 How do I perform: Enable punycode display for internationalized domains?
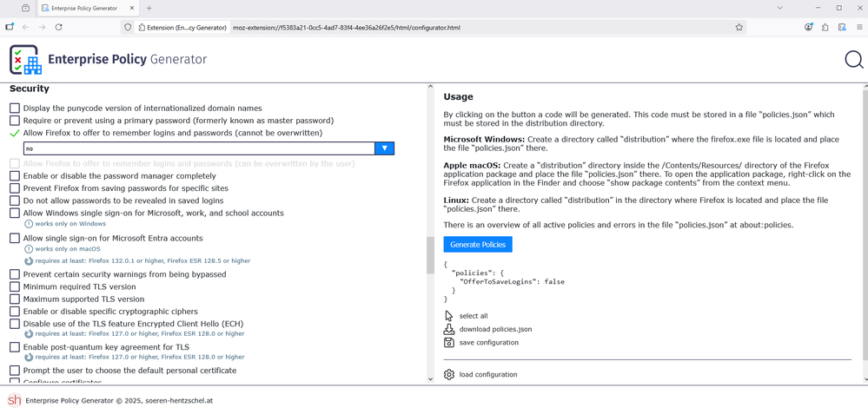[15, 108]
